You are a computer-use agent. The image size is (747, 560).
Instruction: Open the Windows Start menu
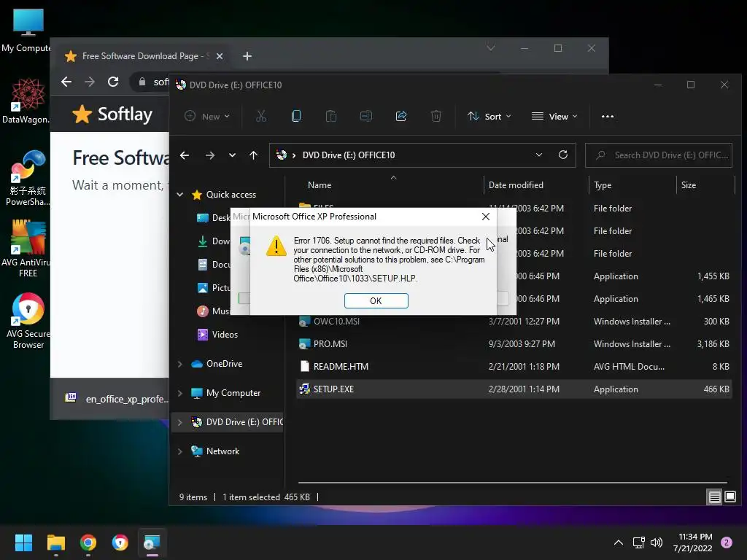click(23, 542)
